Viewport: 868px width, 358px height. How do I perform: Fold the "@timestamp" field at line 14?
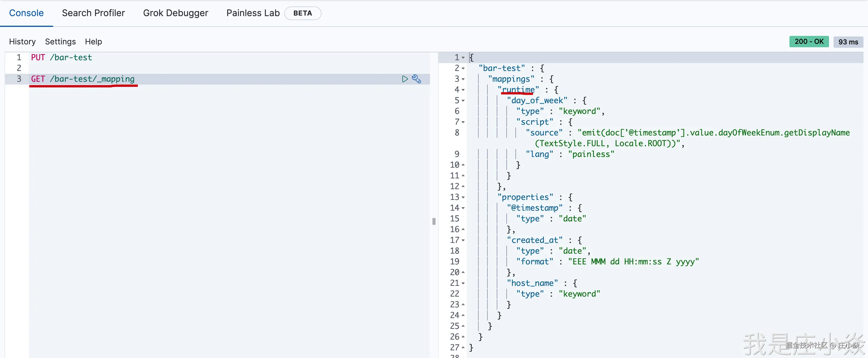(463, 208)
